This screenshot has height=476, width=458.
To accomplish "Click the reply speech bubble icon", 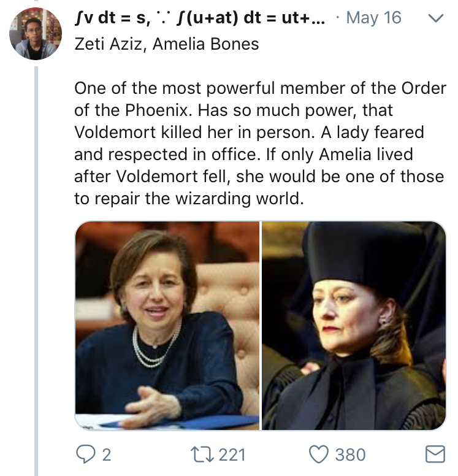I will [85, 455].
